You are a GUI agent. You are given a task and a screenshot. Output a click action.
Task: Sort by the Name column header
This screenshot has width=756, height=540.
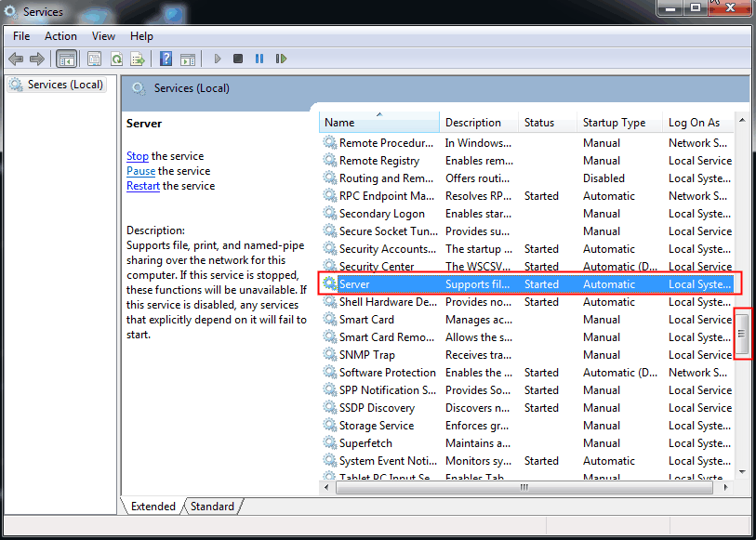(379, 123)
